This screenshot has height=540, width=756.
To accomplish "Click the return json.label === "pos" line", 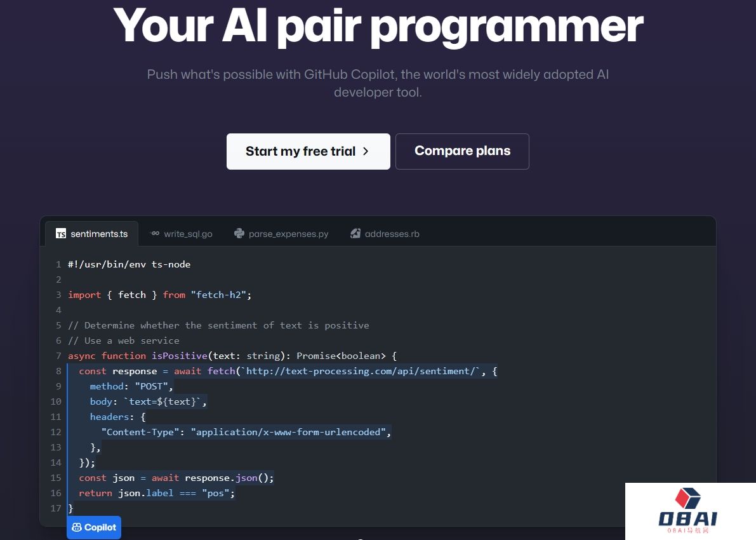I will point(157,493).
